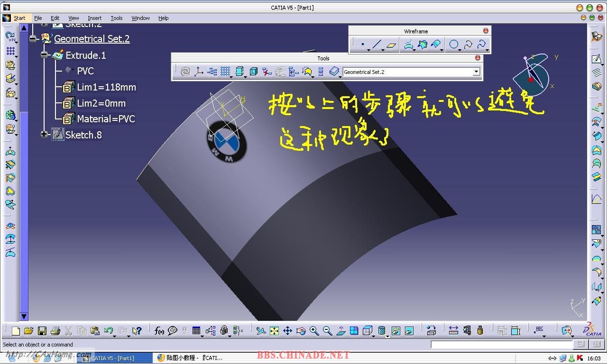Click the taskbar clock showing 16:03
The image size is (607, 364).
coord(594,358)
